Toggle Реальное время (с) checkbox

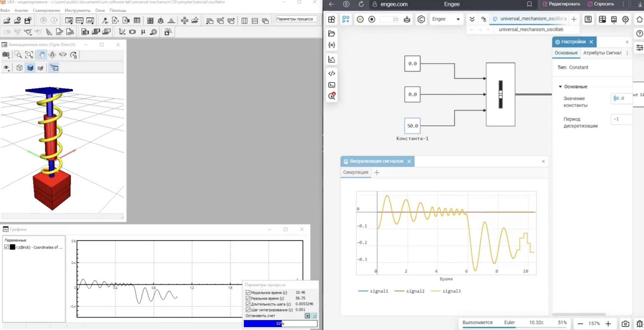click(x=248, y=298)
